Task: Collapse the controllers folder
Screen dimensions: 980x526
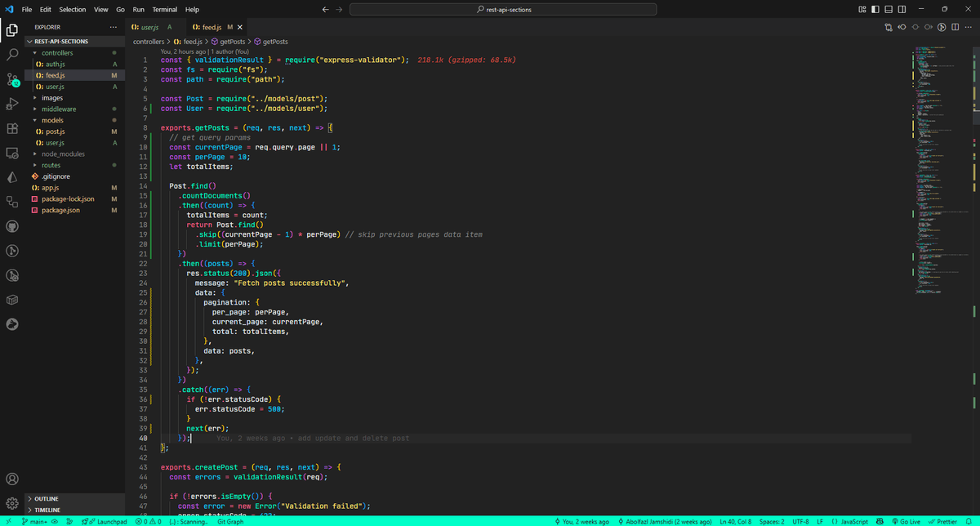Action: (x=57, y=53)
